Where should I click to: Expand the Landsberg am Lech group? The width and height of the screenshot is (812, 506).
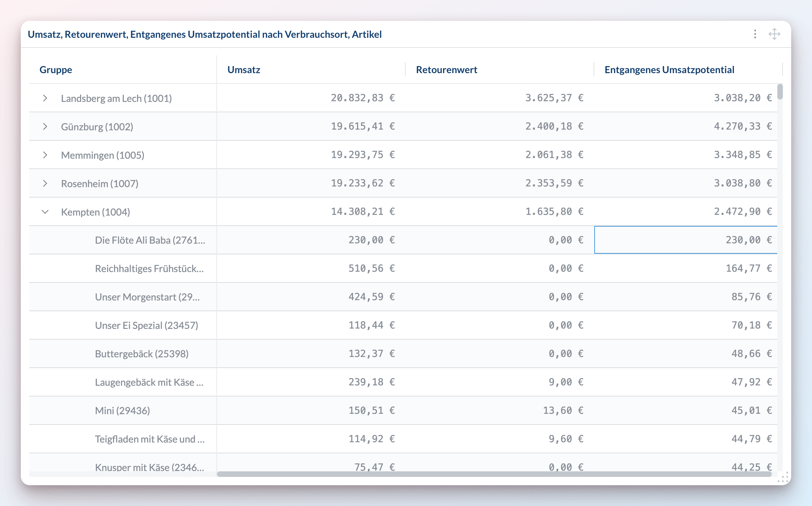(45, 98)
